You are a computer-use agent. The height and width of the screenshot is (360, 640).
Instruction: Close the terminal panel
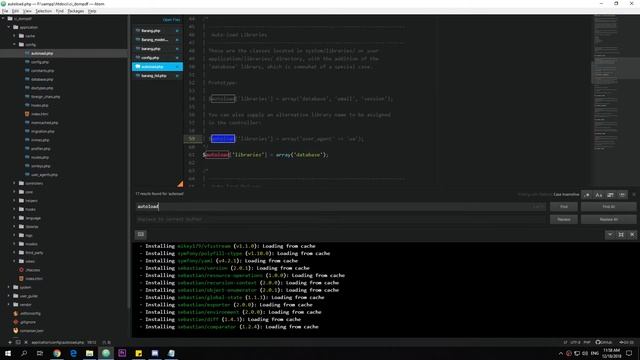pos(632,235)
